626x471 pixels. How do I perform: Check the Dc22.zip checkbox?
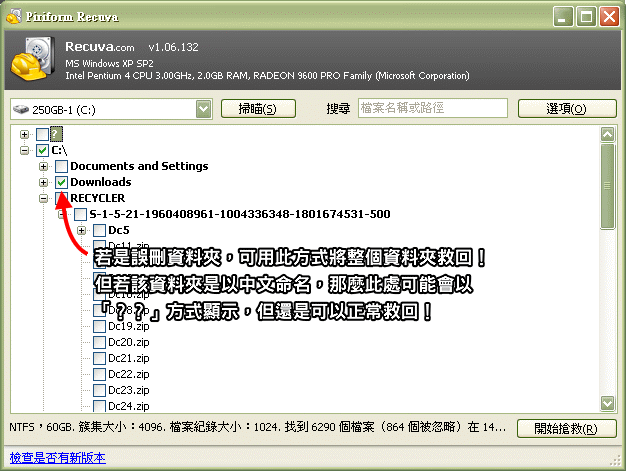pos(99,374)
